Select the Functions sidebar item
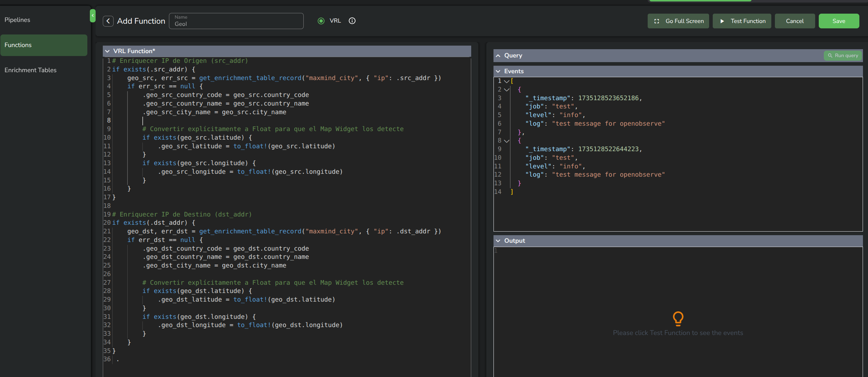868x377 pixels. [x=44, y=45]
